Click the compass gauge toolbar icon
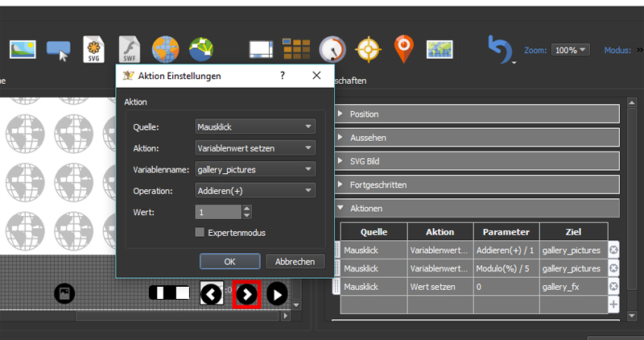644x340 pixels. click(x=332, y=50)
